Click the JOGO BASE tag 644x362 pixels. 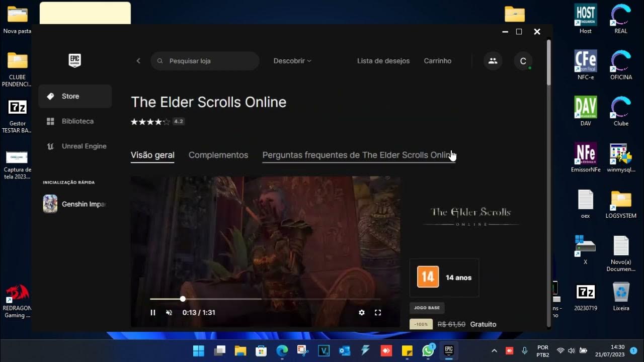click(x=427, y=308)
